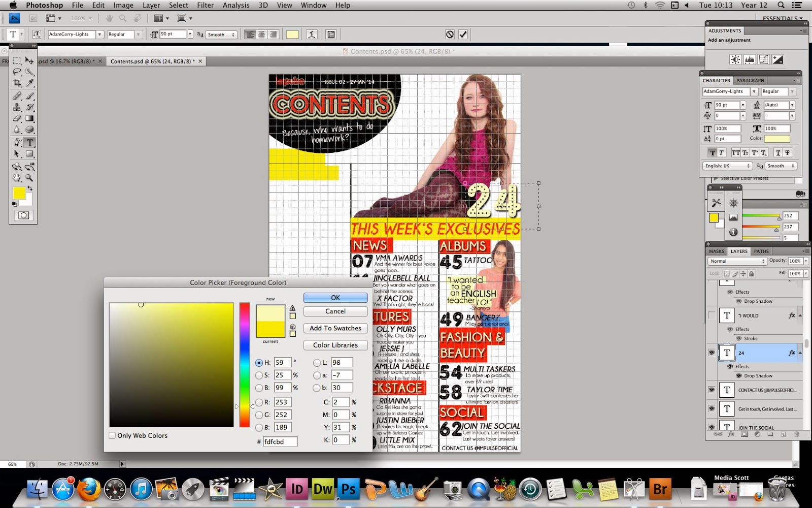Select the Horizontal Type tool in the toolbox
The width and height of the screenshot is (812, 508).
pos(29,142)
